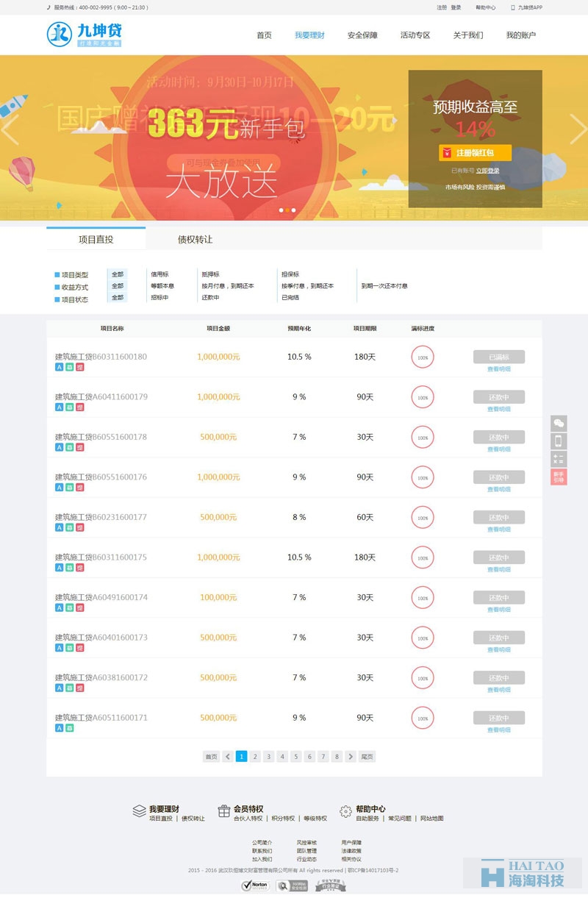Switch to the 项目直投 tab
The width and height of the screenshot is (588, 898).
(96, 239)
